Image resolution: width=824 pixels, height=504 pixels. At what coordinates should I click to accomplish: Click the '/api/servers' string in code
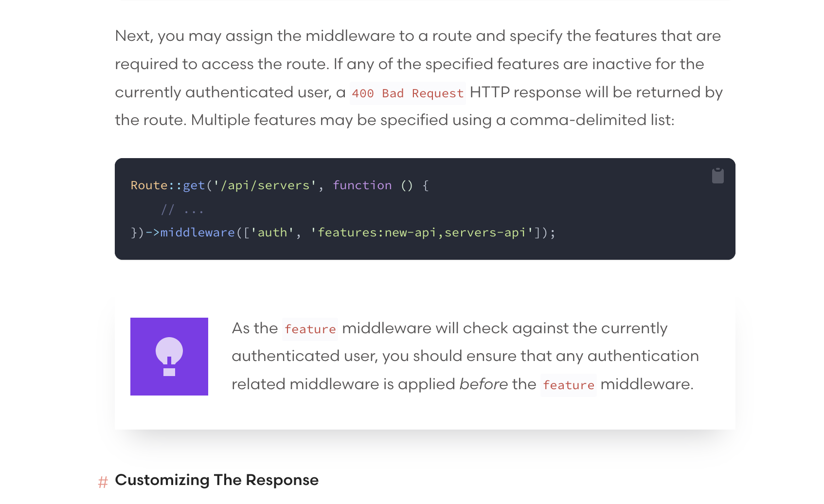click(265, 185)
